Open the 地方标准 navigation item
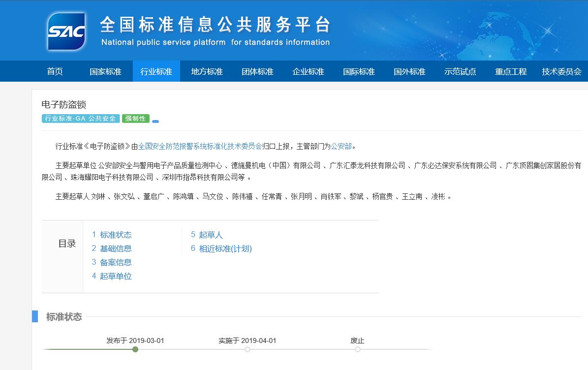Screen dimensions: 588x370 click(207, 71)
